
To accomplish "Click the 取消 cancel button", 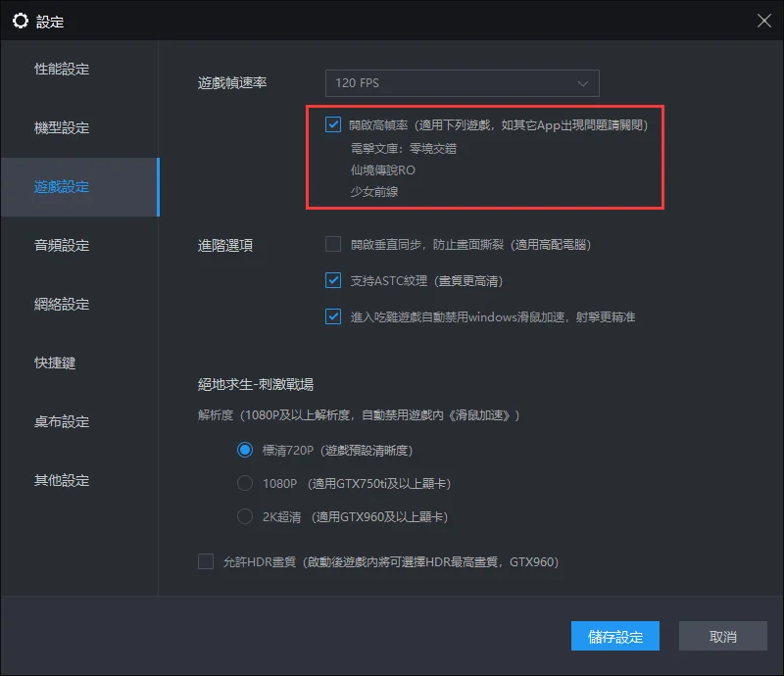I will click(x=723, y=636).
